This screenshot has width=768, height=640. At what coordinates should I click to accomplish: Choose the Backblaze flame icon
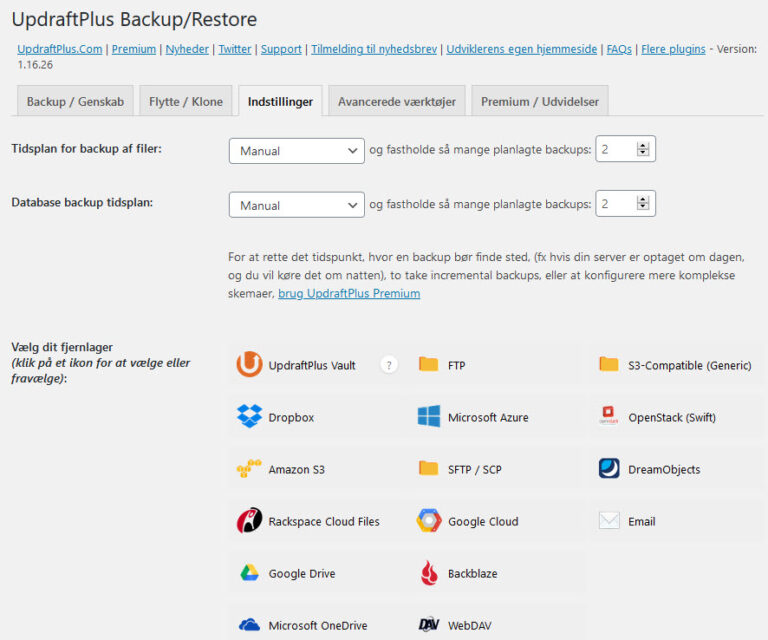[429, 573]
